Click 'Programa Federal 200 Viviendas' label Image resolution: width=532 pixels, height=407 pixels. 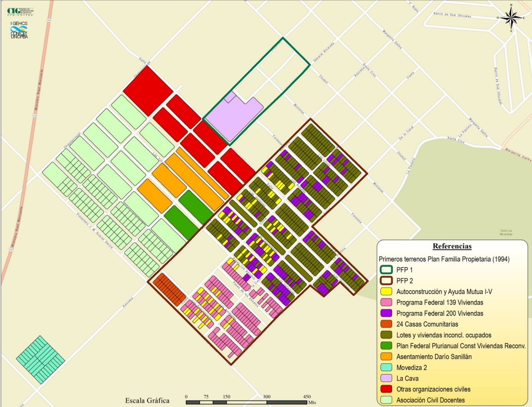point(440,313)
